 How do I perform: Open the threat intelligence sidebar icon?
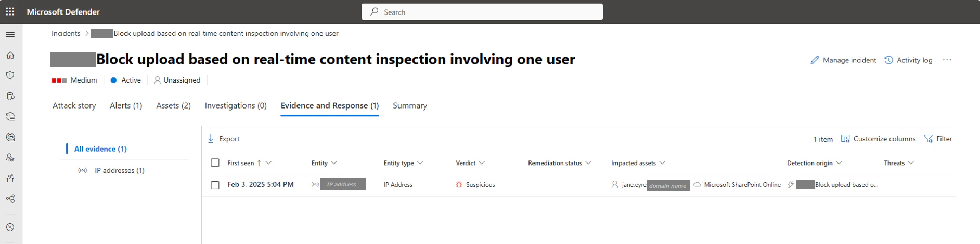tap(10, 137)
